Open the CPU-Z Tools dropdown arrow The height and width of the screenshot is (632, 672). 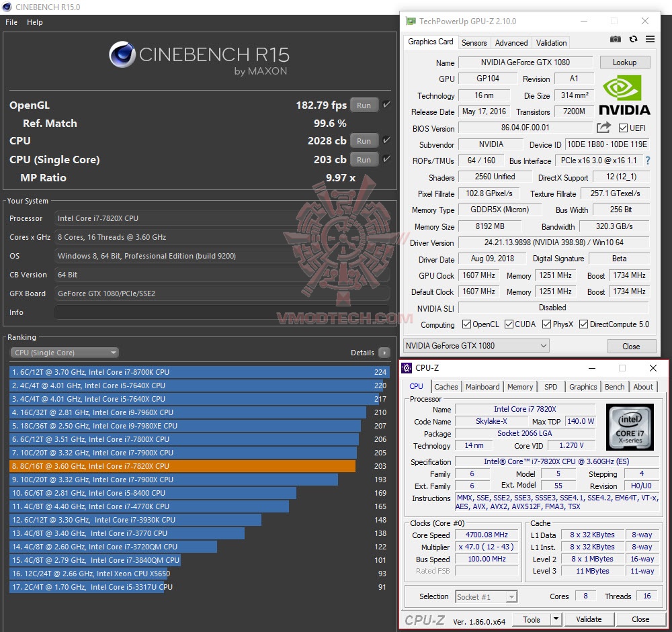tap(556, 619)
